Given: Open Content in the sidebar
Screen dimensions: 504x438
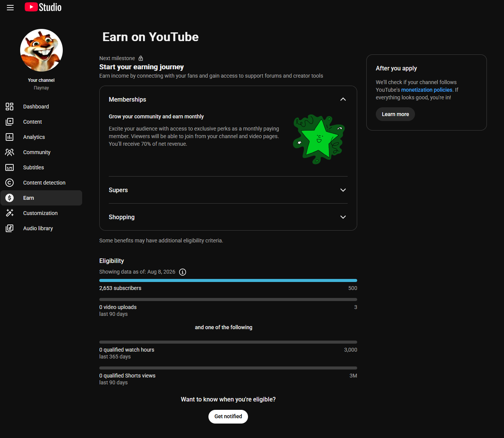Looking at the screenshot, I should tap(41, 122).
